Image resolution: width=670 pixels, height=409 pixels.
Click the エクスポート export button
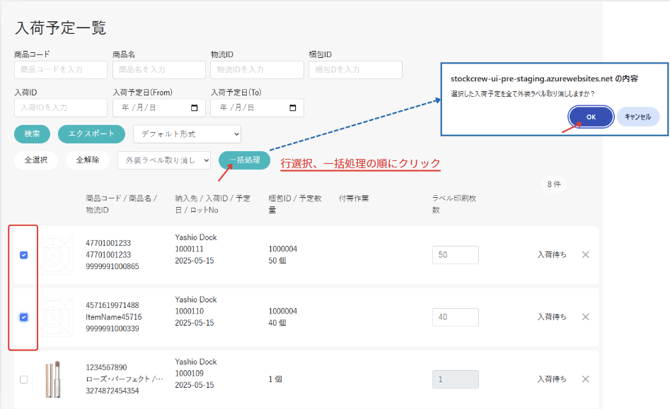(91, 134)
